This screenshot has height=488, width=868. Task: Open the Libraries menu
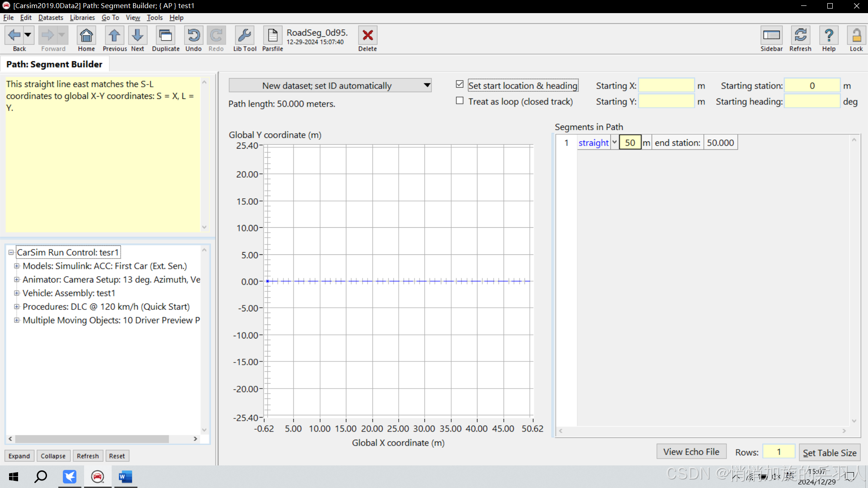coord(82,18)
